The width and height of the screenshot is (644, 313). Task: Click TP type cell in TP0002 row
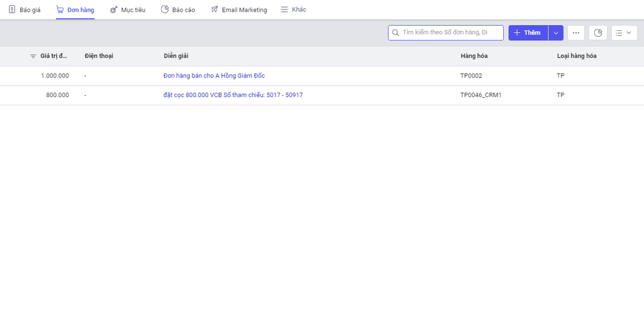click(560, 76)
